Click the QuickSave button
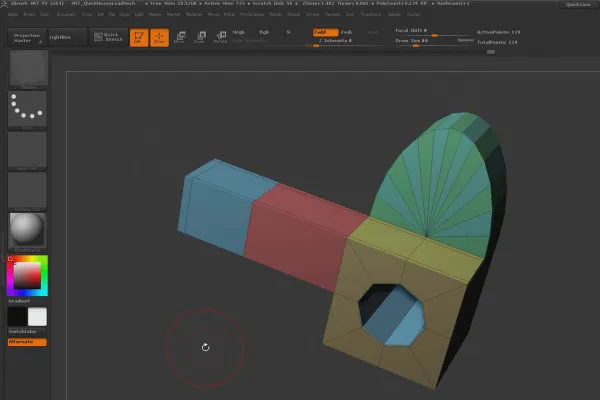 pyautogui.click(x=578, y=5)
